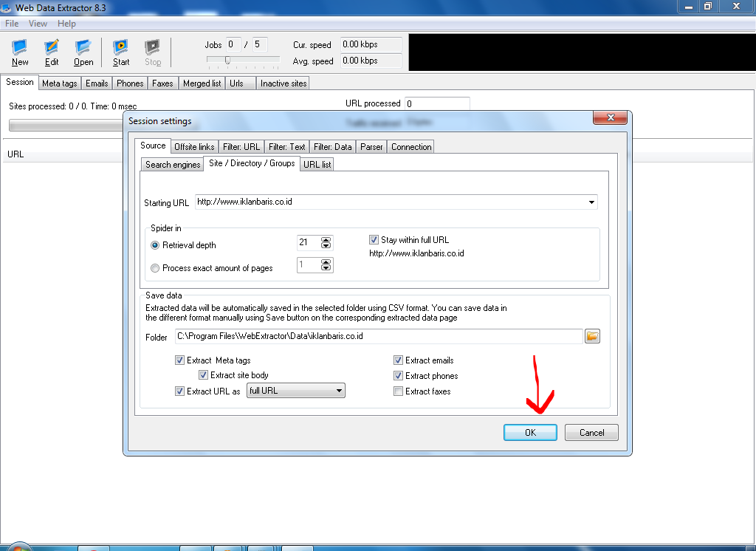
Task: Toggle Extract site body checkbox
Action: [x=203, y=375]
